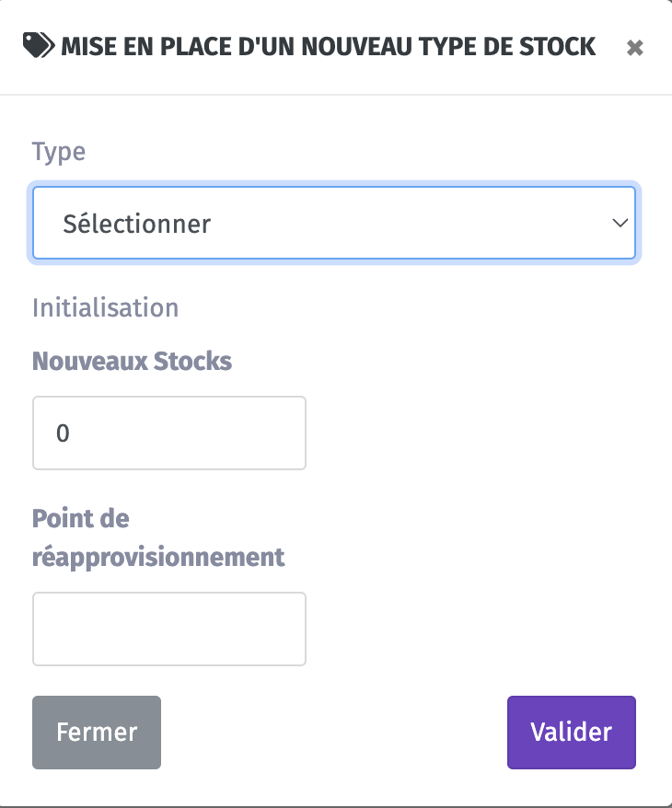Click the tag icon in the dialog header
Viewport: 672px width, 808px height.
tap(39, 45)
